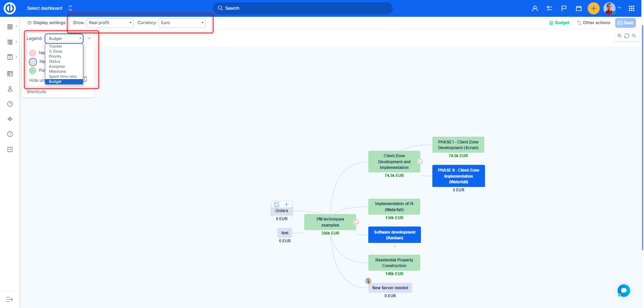Choose Spent time ratio from the Legend list
Viewport: 644px width, 308px height.
[63, 76]
